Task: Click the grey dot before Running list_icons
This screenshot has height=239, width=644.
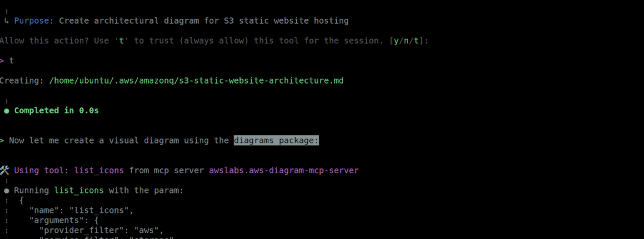Action: [x=7, y=191]
